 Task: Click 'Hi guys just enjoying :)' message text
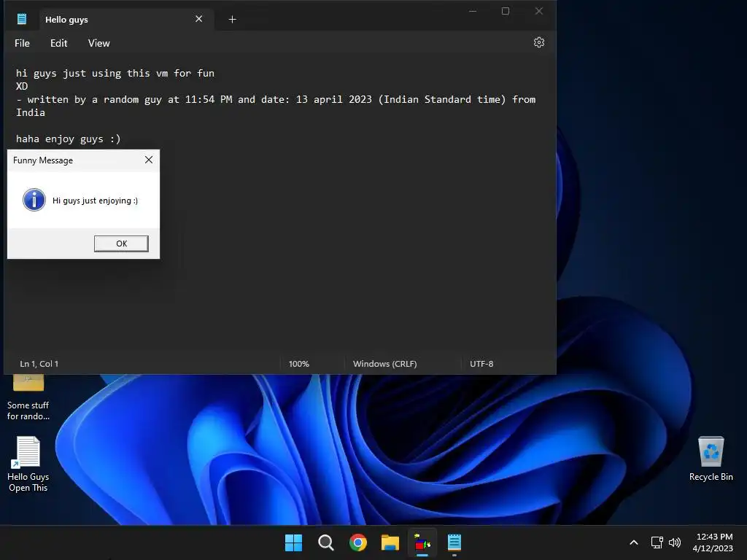tap(96, 201)
